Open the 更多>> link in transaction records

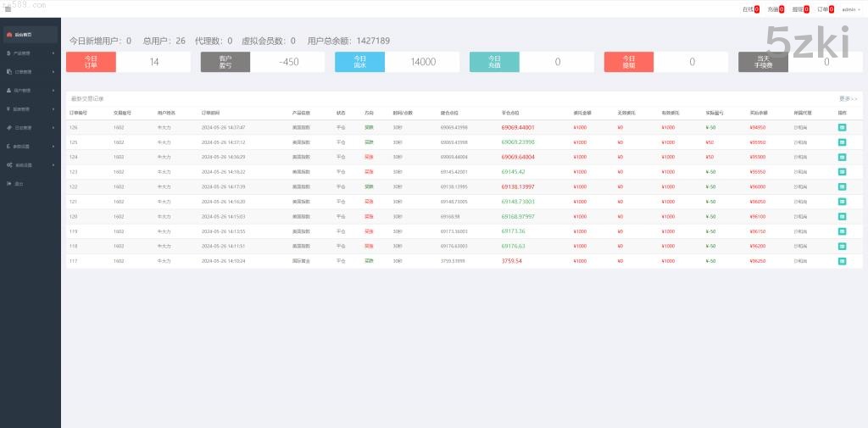tap(848, 98)
